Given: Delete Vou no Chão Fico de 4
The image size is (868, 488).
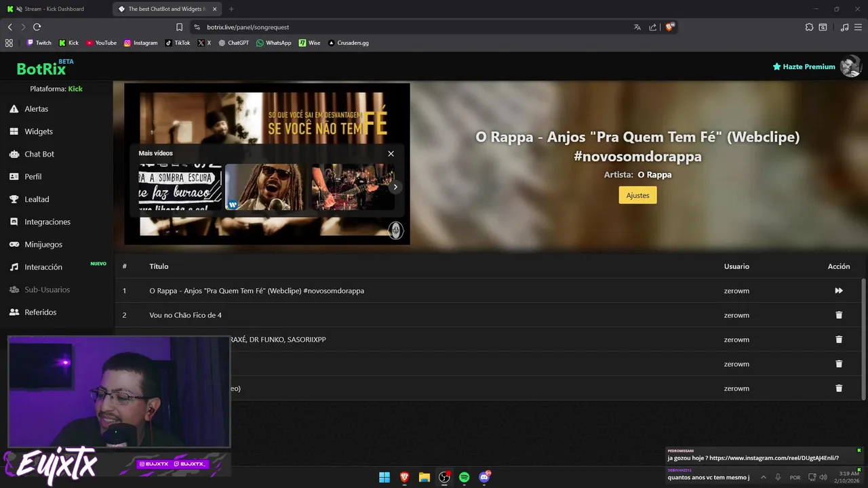Looking at the screenshot, I should tap(839, 315).
